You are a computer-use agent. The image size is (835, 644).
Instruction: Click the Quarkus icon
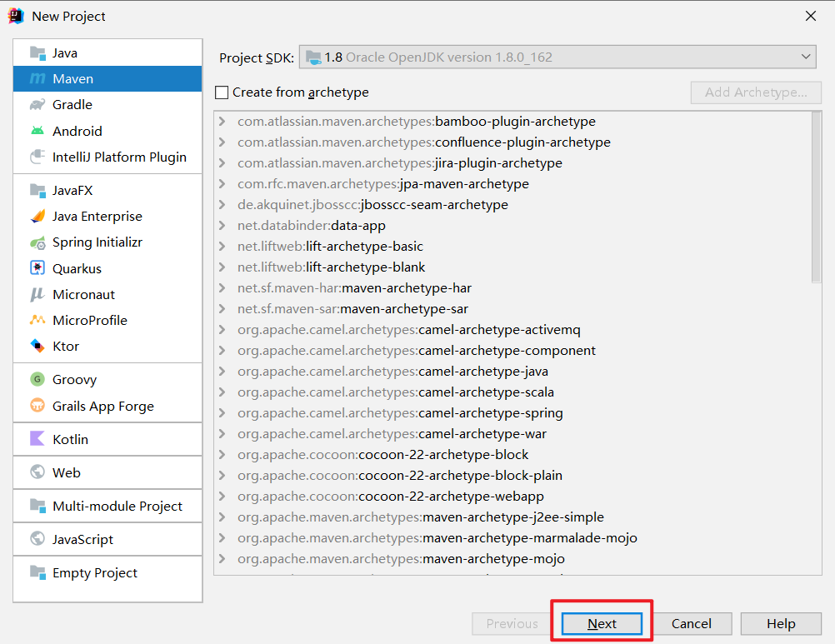37,268
